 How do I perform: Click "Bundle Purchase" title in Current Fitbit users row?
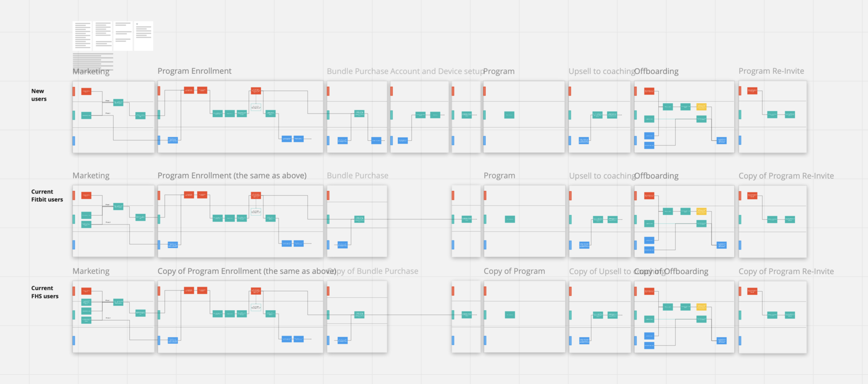pyautogui.click(x=358, y=175)
